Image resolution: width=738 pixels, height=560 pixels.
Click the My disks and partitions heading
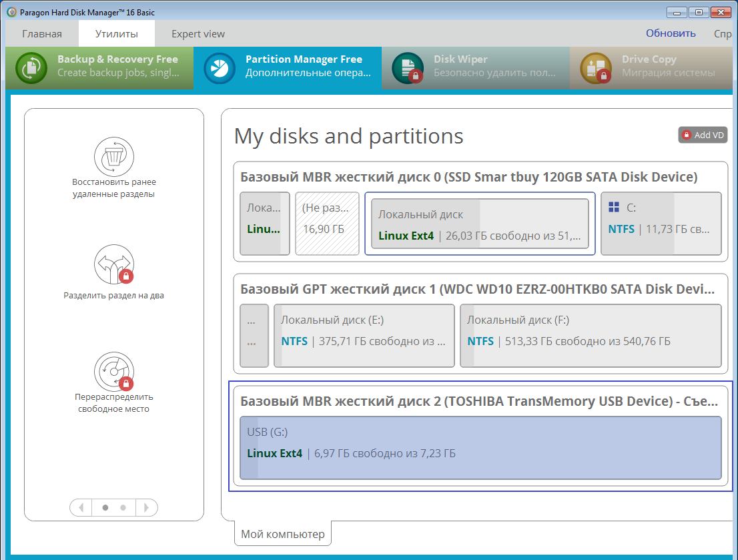(349, 137)
